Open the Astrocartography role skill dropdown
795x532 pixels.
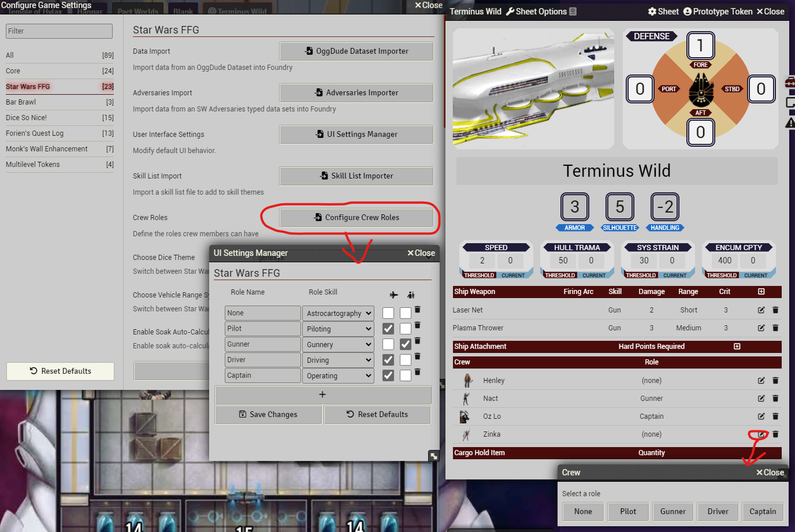[x=338, y=312]
